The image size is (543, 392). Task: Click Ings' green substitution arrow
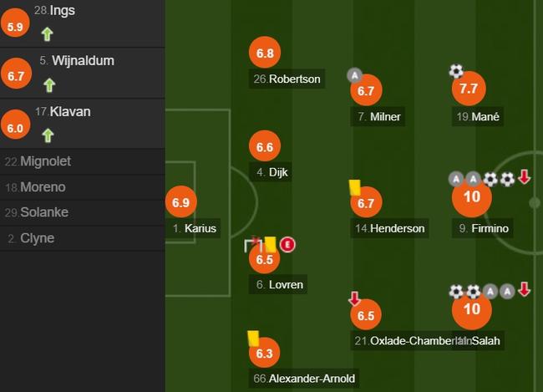click(x=48, y=34)
